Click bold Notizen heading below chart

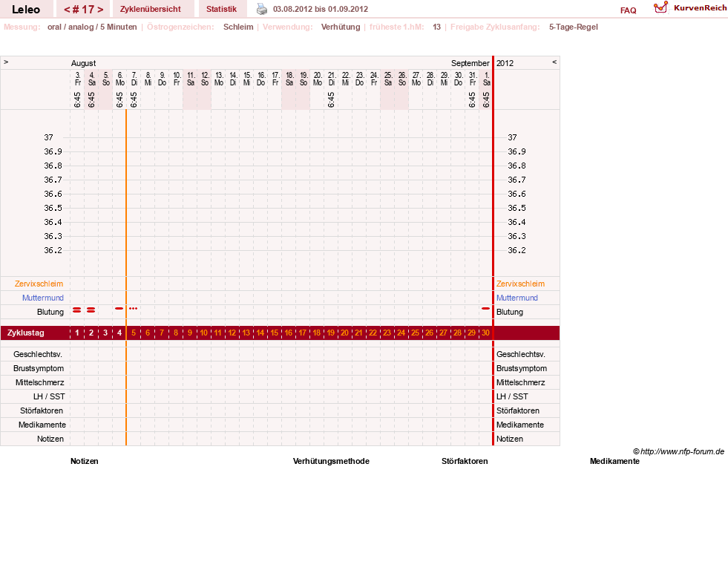[x=85, y=461]
